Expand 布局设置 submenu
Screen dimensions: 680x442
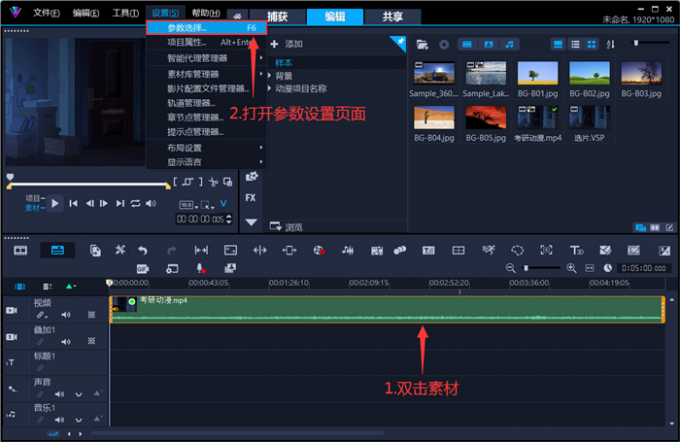206,148
